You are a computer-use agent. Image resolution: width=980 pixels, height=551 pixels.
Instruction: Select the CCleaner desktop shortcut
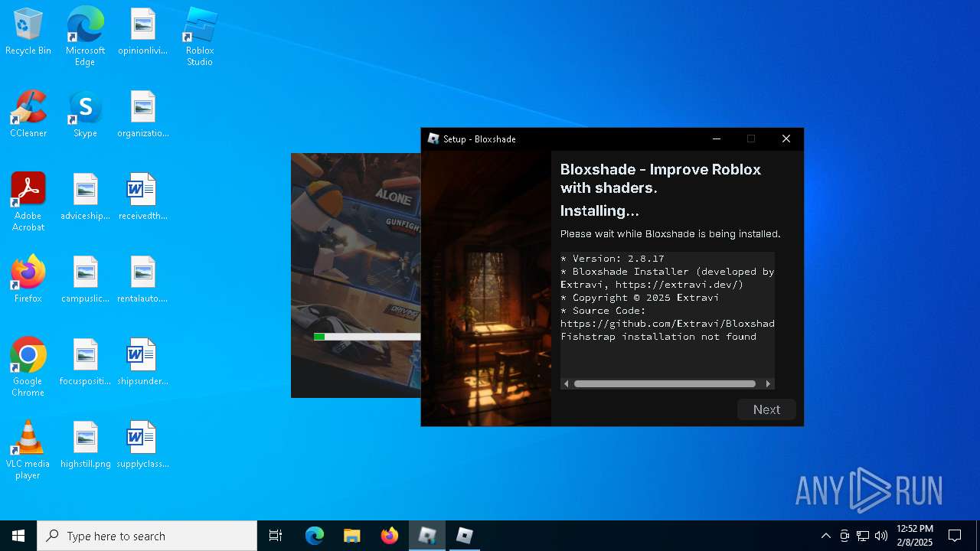(28, 115)
